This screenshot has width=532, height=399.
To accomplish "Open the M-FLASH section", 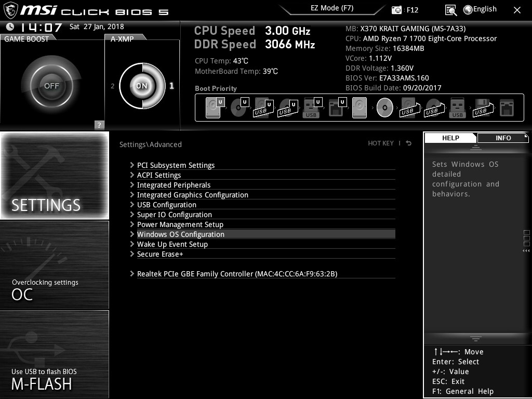I will point(55,354).
